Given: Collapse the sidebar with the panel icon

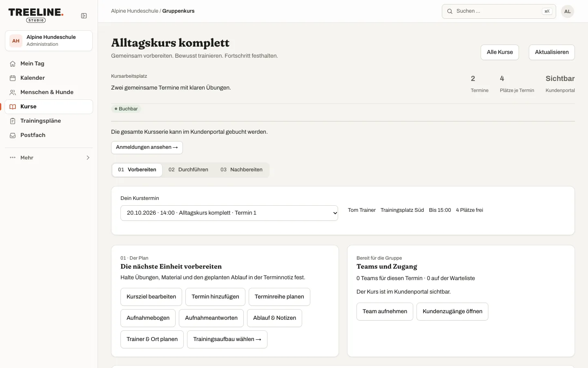Looking at the screenshot, I should point(84,16).
